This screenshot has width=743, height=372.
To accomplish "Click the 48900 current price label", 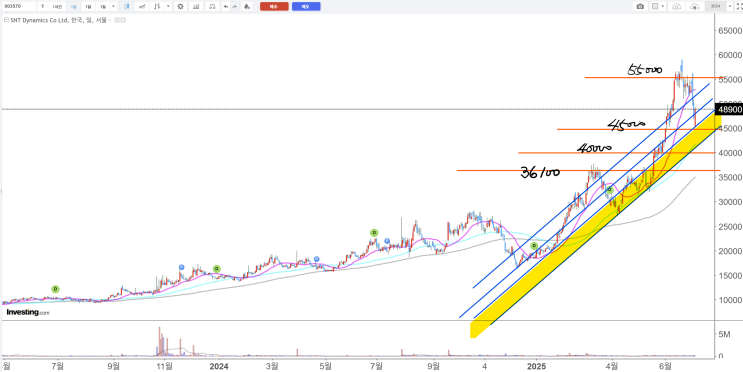I will 729,110.
